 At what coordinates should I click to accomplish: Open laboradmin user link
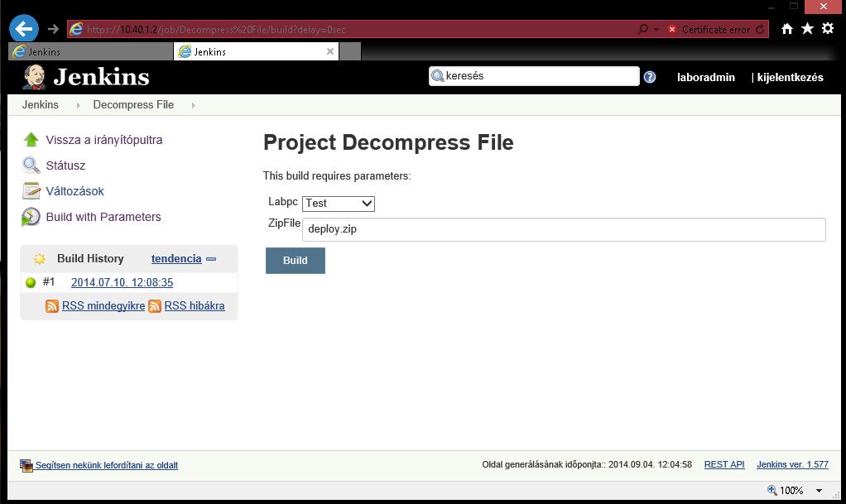click(x=706, y=77)
